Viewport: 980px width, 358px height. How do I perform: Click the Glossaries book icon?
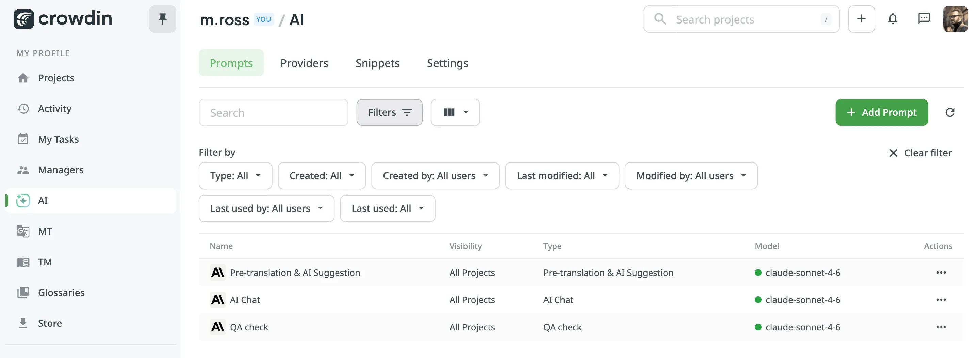pyautogui.click(x=23, y=292)
